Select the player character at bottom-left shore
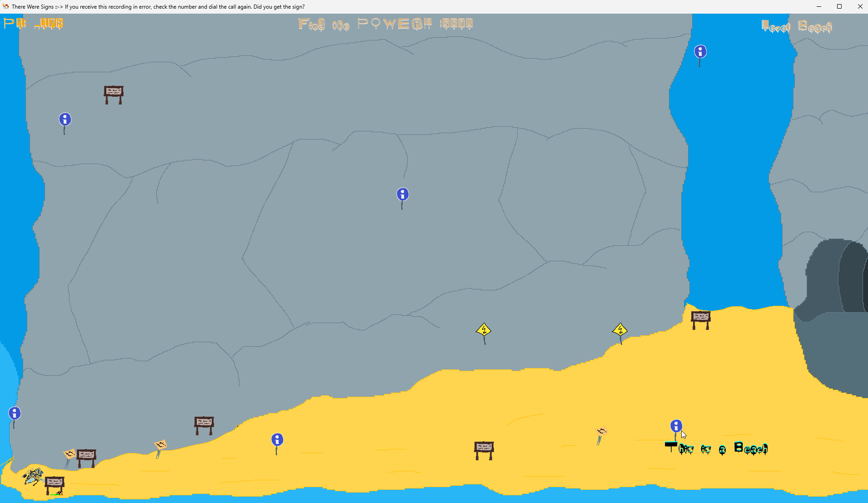868x503 pixels. pyautogui.click(x=33, y=476)
